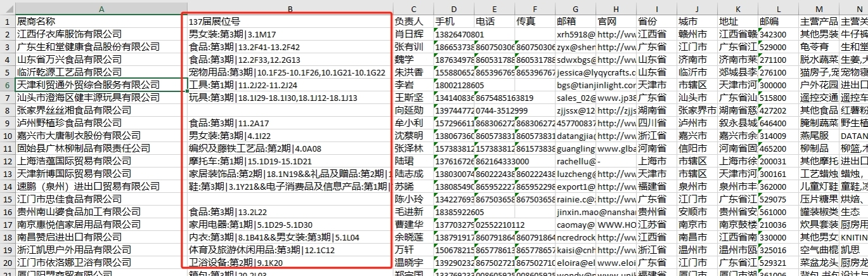Image resolution: width=868 pixels, height=276 pixels.
Task: Select contact name 毛进新
Action: click(413, 211)
